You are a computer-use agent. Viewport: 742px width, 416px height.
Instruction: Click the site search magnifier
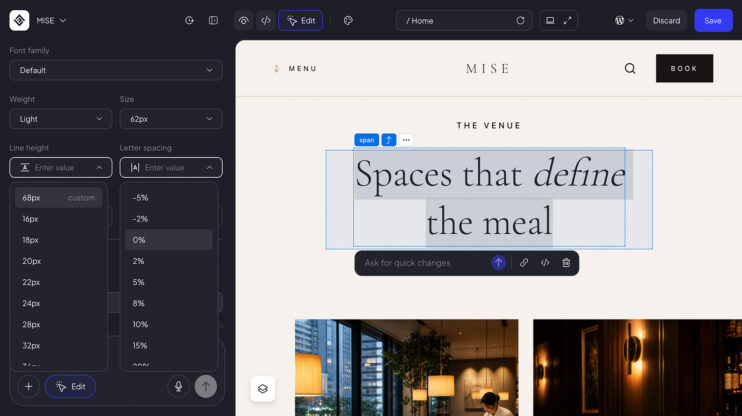pyautogui.click(x=630, y=69)
